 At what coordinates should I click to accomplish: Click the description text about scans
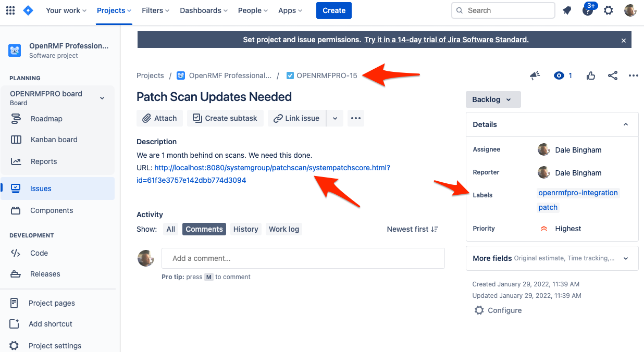225,155
